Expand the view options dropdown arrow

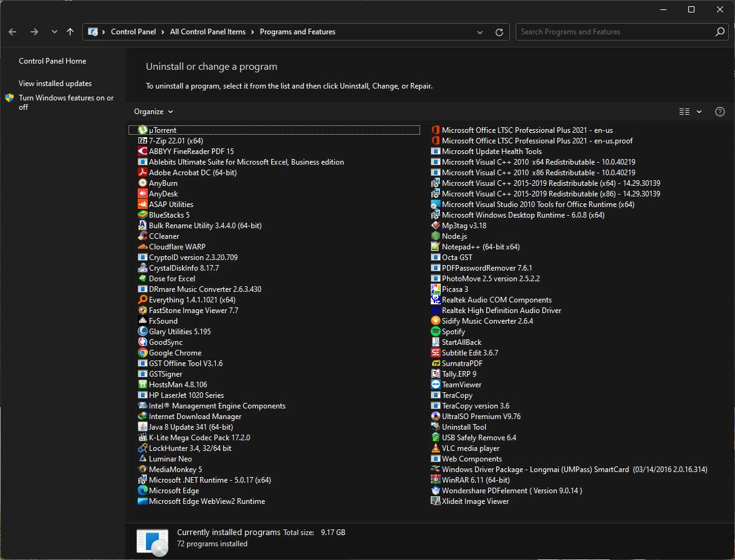click(699, 112)
